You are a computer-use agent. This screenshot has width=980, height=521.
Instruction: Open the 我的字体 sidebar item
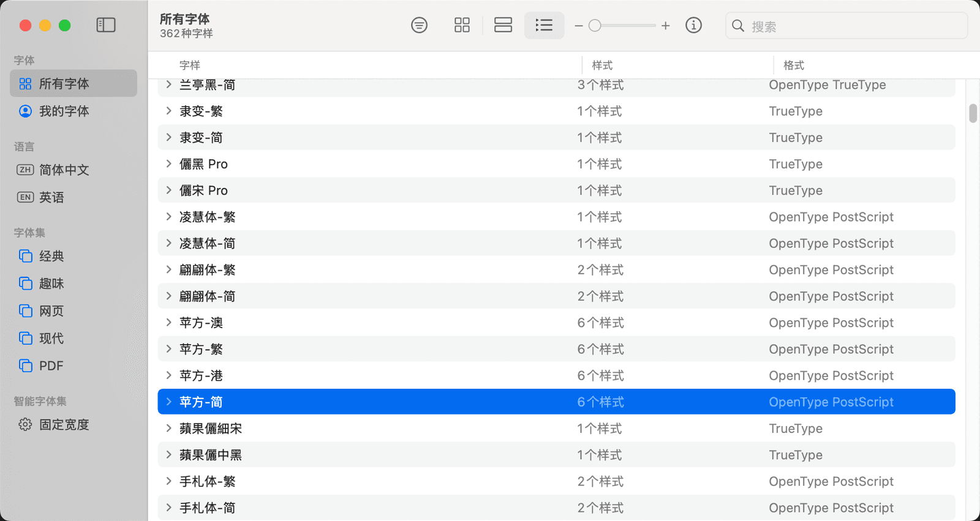coord(64,111)
